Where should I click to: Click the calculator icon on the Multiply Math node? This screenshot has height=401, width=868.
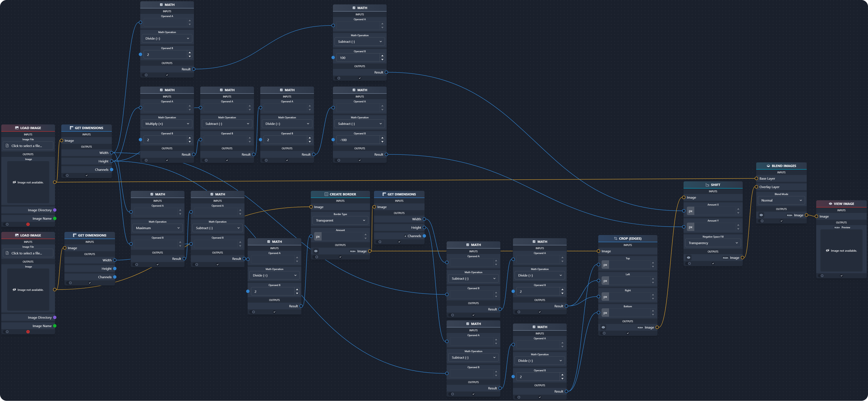[x=161, y=90]
